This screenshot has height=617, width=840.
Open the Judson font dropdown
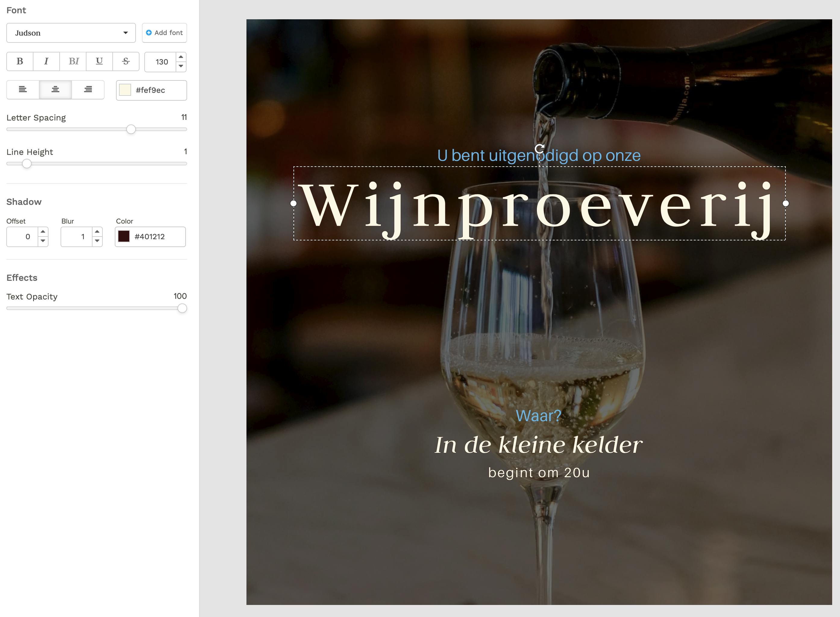pos(71,33)
